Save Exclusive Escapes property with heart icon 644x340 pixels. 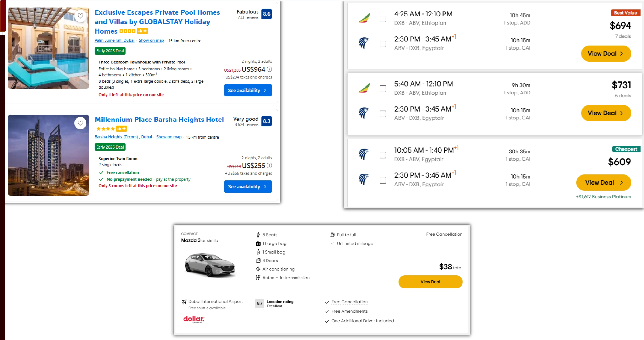coord(80,15)
